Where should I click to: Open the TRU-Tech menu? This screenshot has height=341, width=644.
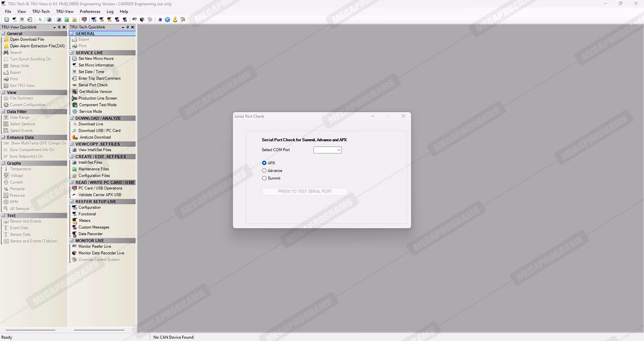[x=41, y=11]
